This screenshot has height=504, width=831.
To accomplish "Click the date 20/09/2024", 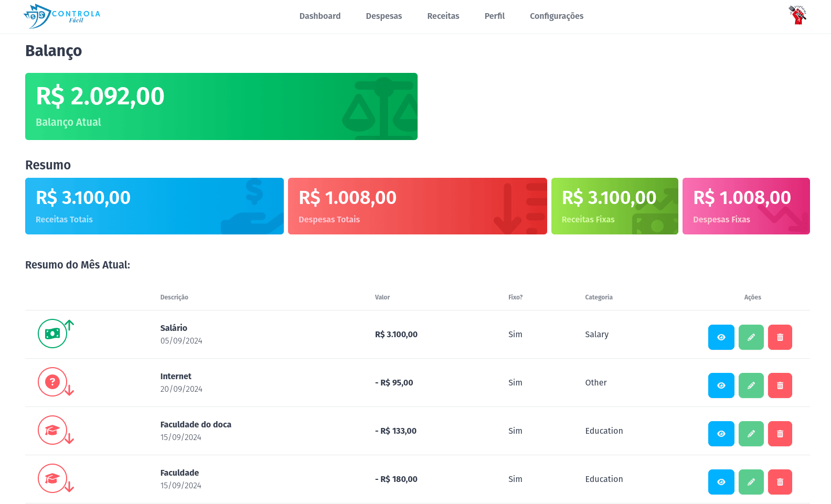I will coord(182,389).
